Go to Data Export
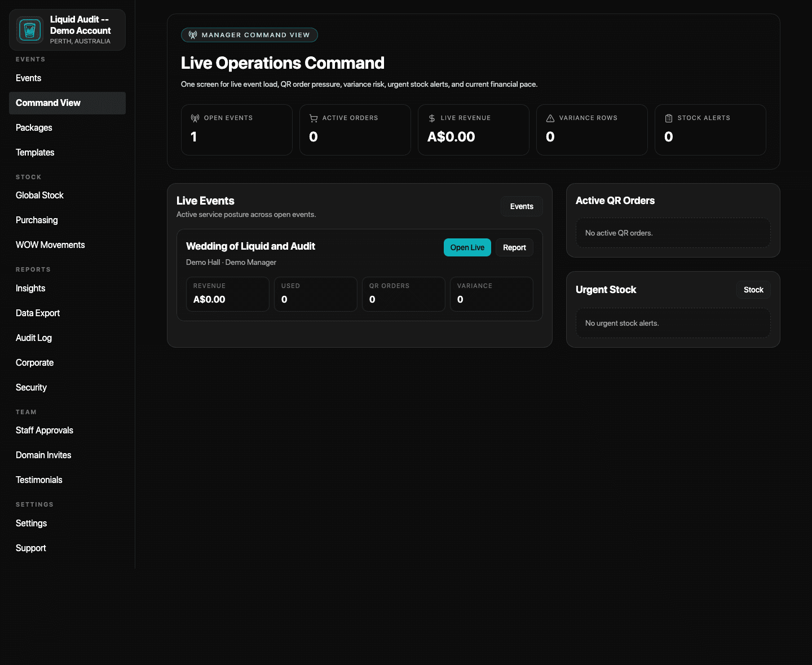 pyautogui.click(x=67, y=313)
